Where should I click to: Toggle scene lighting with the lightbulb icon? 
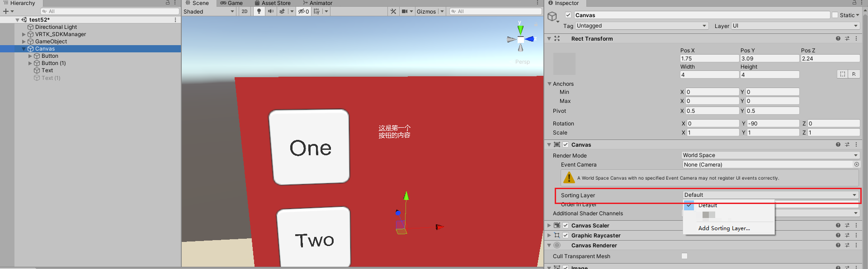259,11
